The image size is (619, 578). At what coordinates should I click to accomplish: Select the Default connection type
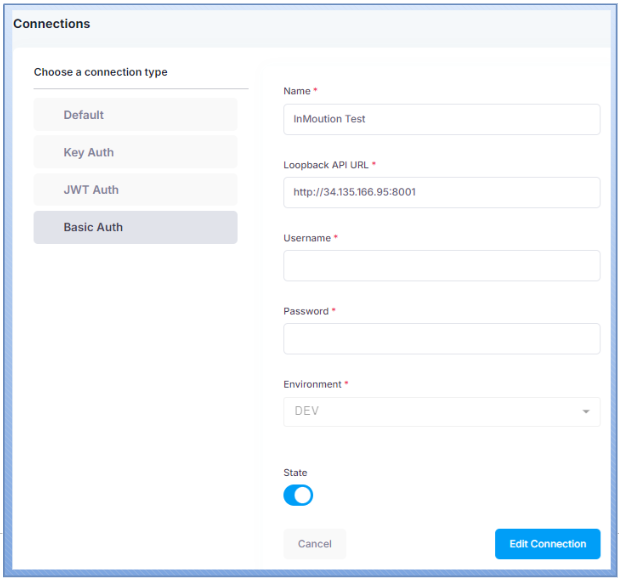point(135,115)
